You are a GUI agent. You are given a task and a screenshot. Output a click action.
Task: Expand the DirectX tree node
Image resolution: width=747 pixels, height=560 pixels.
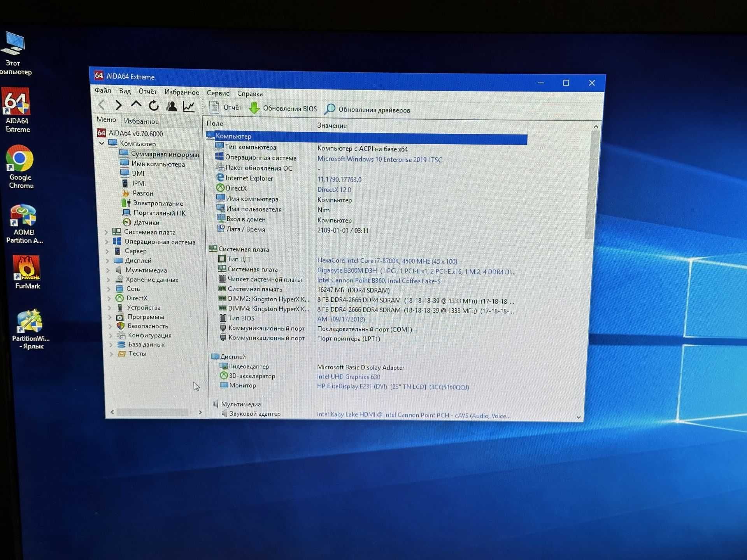pyautogui.click(x=109, y=298)
